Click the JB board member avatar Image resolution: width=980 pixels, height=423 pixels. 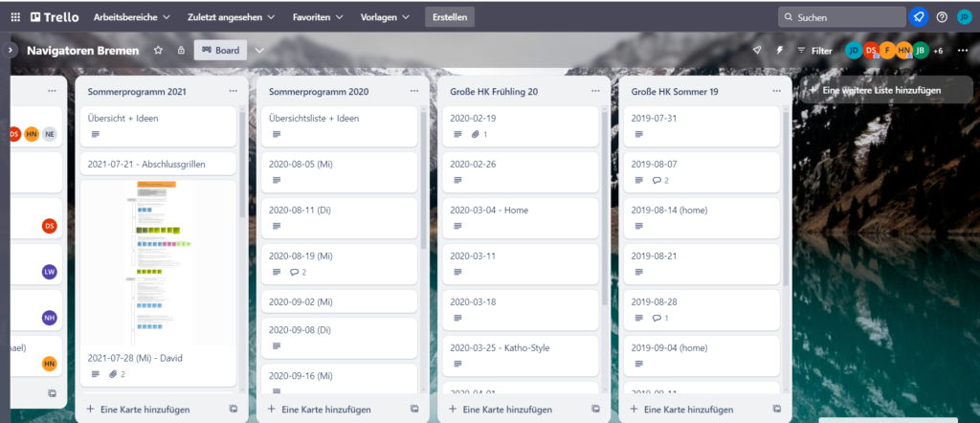pos(920,50)
